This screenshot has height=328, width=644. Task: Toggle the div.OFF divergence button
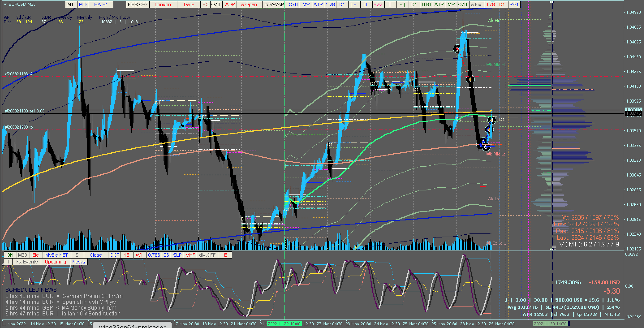[207, 255]
